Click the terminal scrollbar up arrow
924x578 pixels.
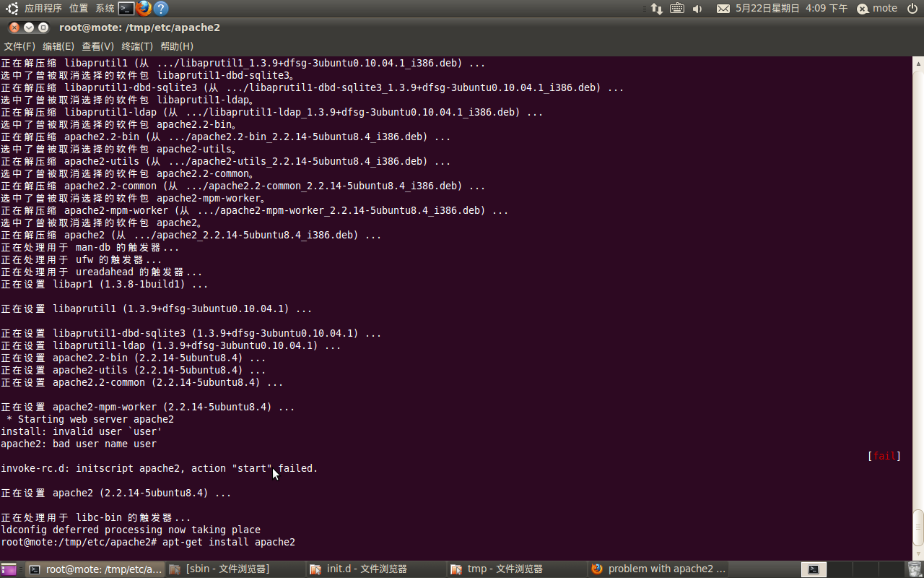click(x=918, y=64)
